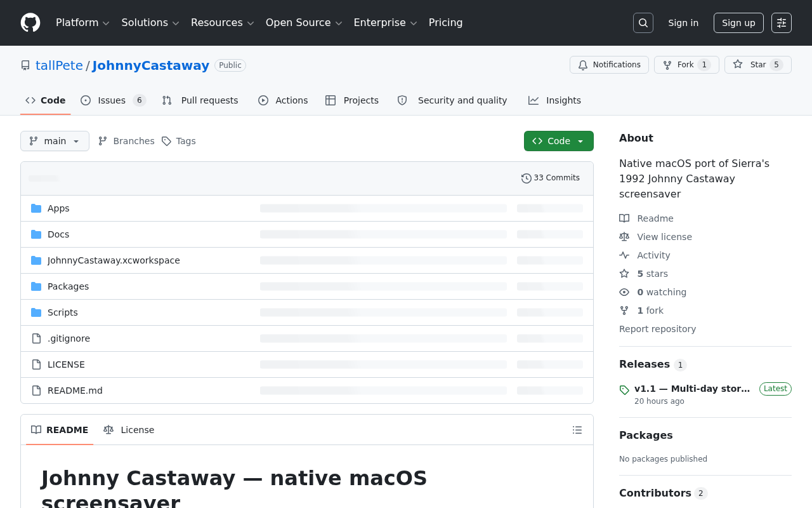This screenshot has width=812, height=508.
Task: Open appearance settings sliders icon
Action: click(782, 23)
